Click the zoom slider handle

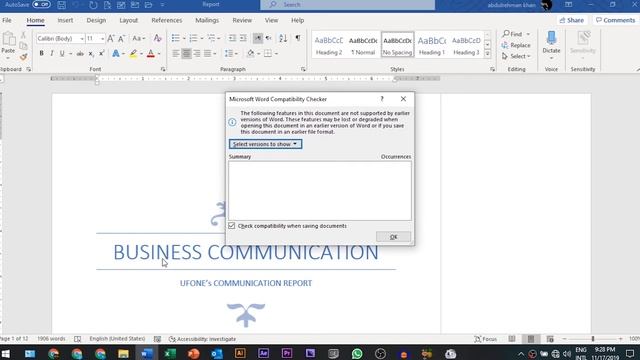click(593, 339)
